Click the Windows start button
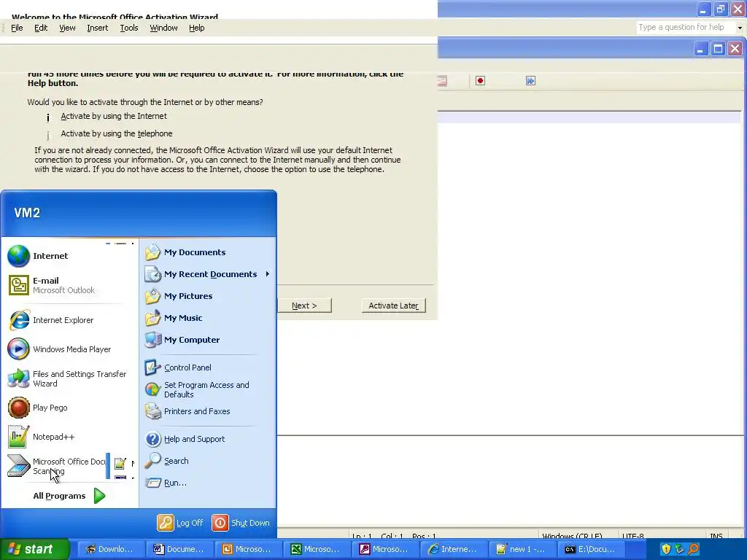This screenshot has height=560, width=747. click(x=34, y=549)
